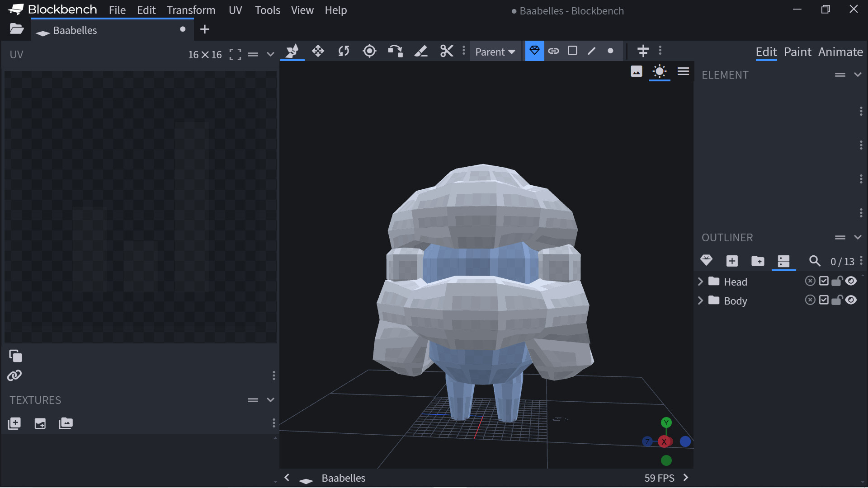The width and height of the screenshot is (868, 488).
Task: Add a new project tab with plus
Action: pyautogui.click(x=205, y=29)
